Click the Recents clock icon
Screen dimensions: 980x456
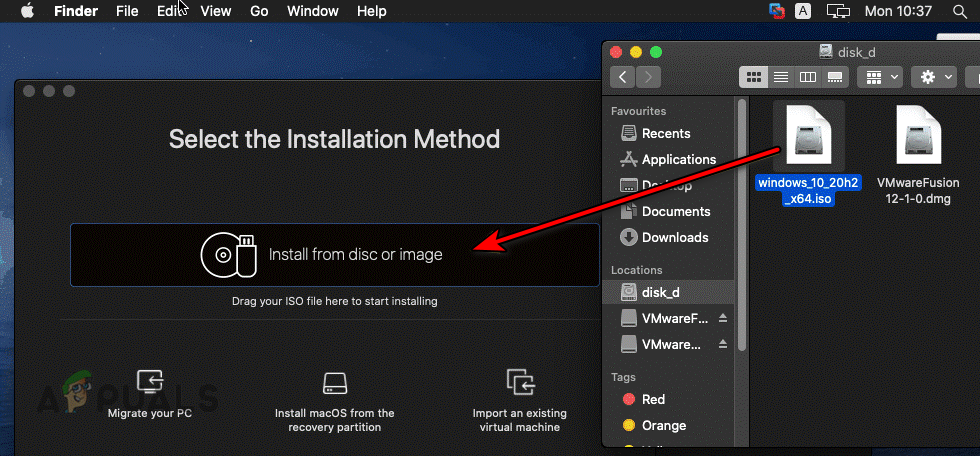click(x=628, y=133)
